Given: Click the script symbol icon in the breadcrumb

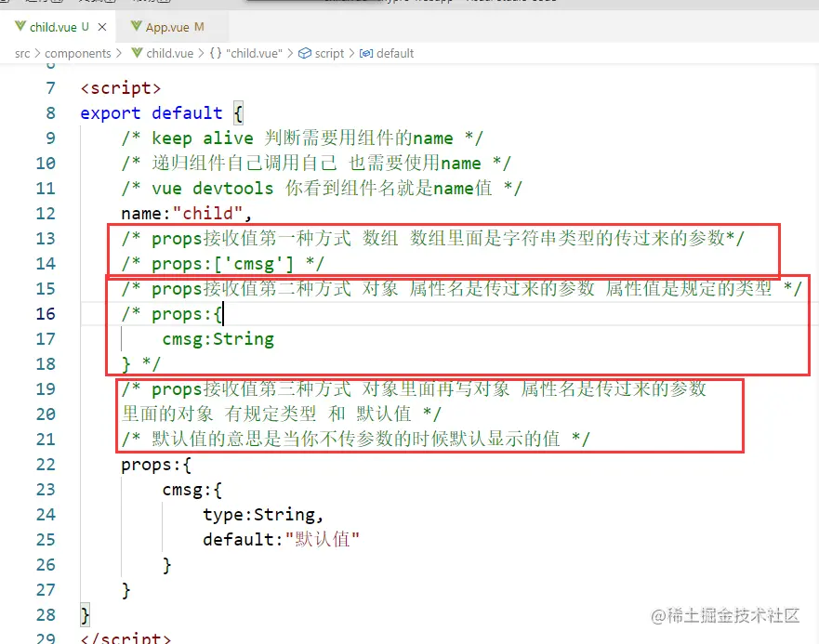Looking at the screenshot, I should [303, 53].
